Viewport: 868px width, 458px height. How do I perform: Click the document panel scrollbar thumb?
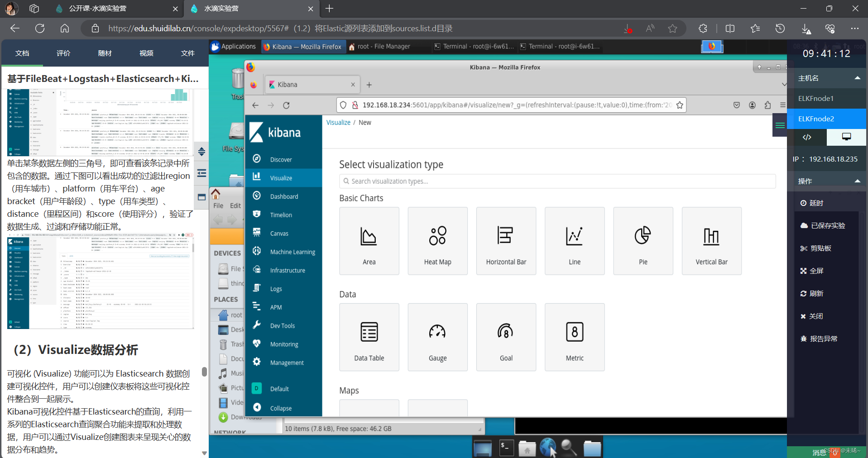204,372
